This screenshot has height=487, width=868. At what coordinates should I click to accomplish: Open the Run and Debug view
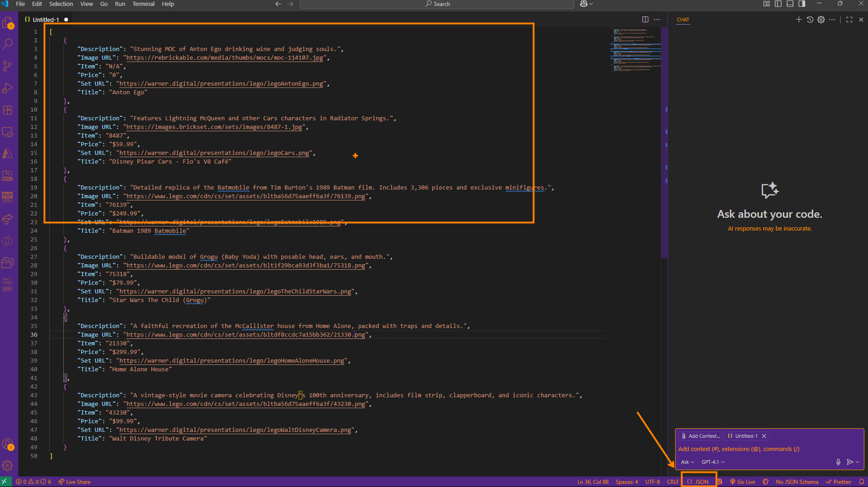(x=8, y=88)
